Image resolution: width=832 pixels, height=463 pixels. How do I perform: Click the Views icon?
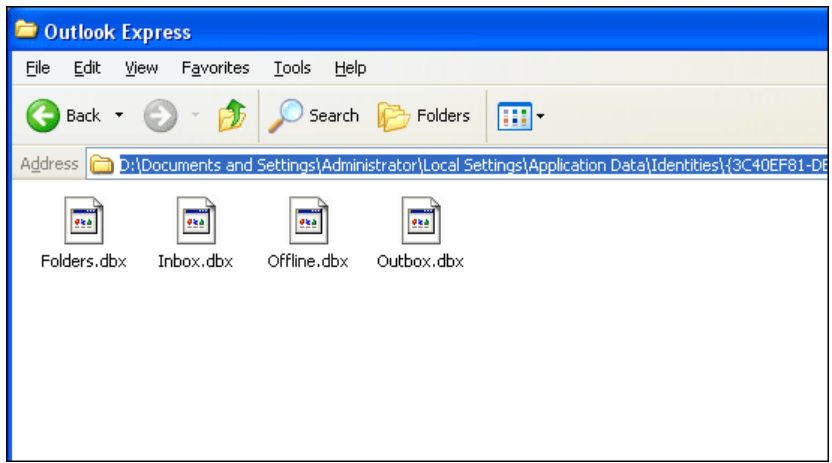[514, 116]
